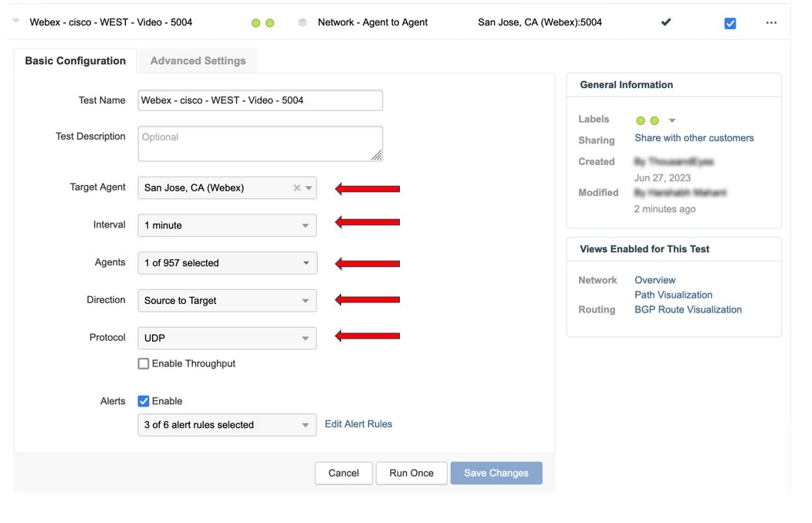Click the Jun 27, 2023 created date
This screenshot has height=523, width=812.
tap(662, 178)
